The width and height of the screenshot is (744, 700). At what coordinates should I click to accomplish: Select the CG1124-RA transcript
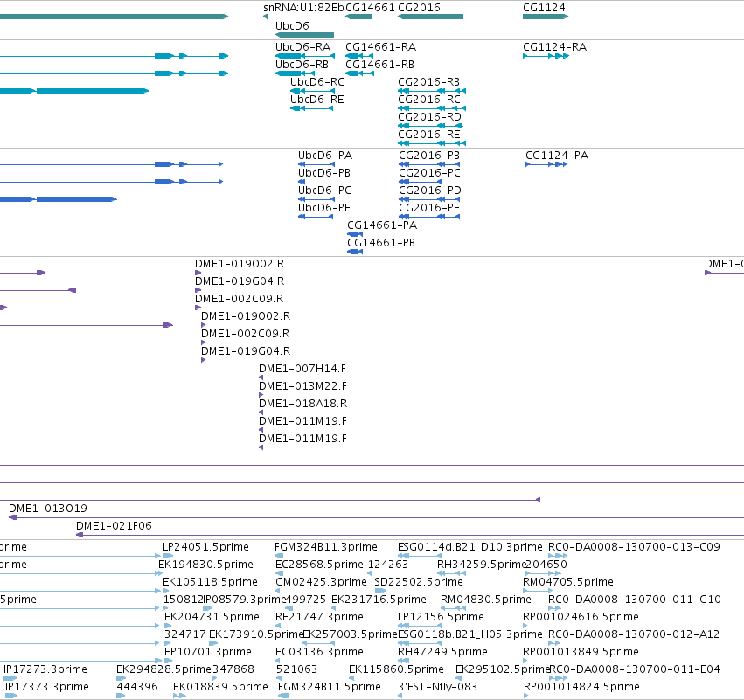tap(546, 56)
